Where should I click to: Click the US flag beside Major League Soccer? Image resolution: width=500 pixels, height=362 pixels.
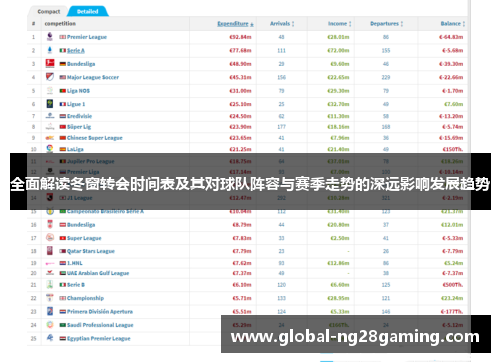[63, 77]
